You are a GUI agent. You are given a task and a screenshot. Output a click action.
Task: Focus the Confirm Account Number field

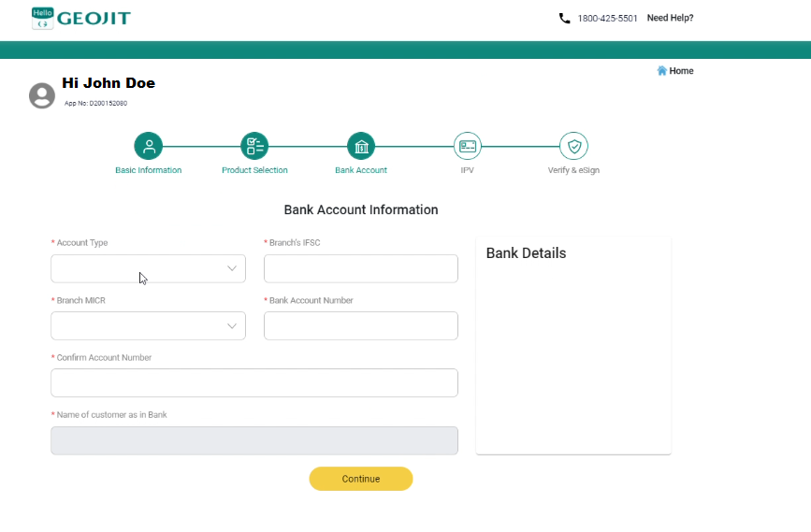point(254,383)
